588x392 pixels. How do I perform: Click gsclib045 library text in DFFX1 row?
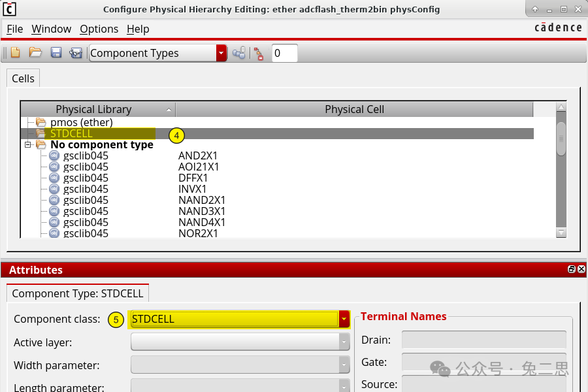click(x=86, y=178)
